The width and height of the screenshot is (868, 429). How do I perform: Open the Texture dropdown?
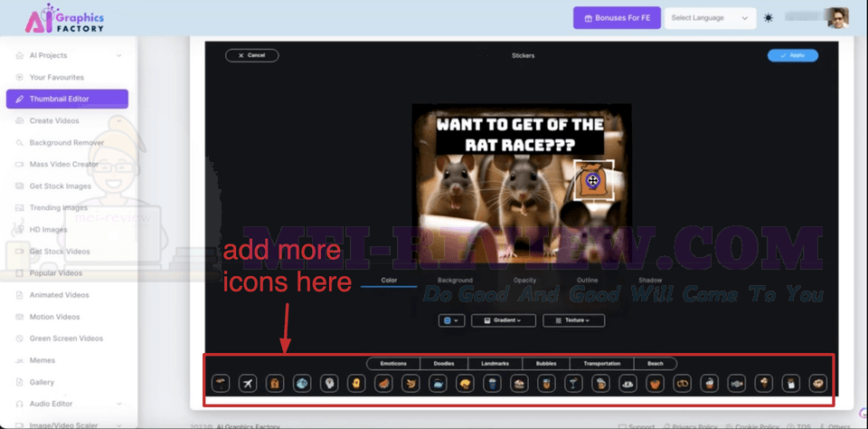(573, 320)
